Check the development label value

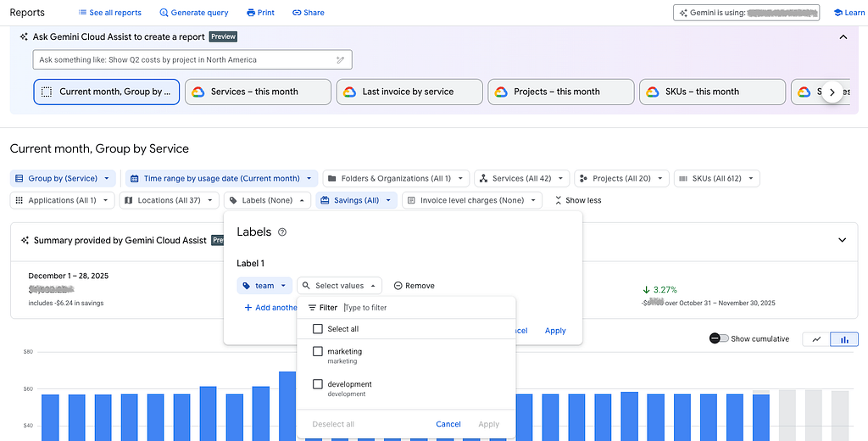tap(318, 384)
